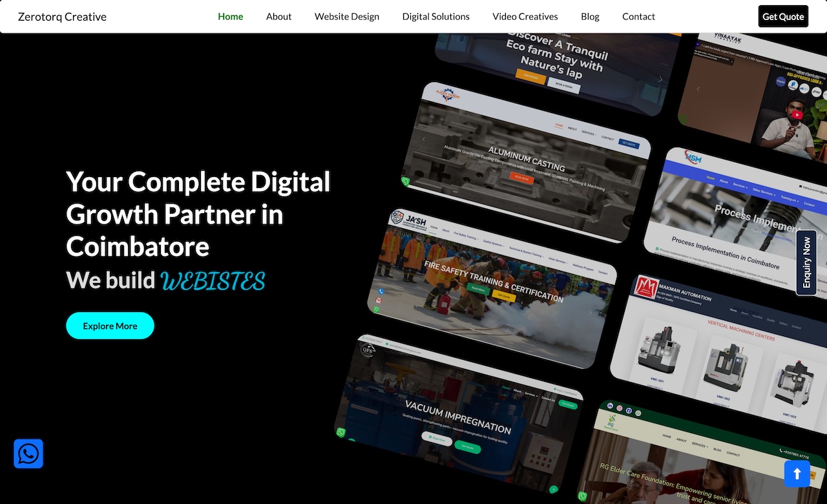Go to the Home menu item
Image resolution: width=827 pixels, height=504 pixels.
pyautogui.click(x=231, y=16)
